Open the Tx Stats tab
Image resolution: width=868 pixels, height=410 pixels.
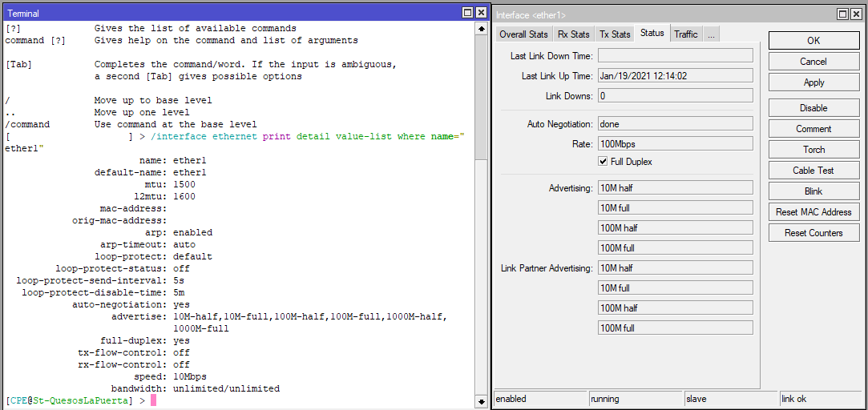tap(615, 34)
